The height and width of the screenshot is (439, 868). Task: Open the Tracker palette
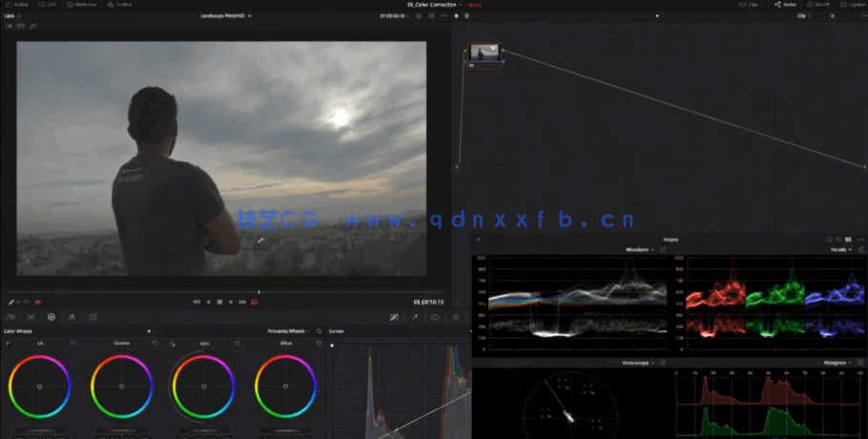click(x=456, y=317)
